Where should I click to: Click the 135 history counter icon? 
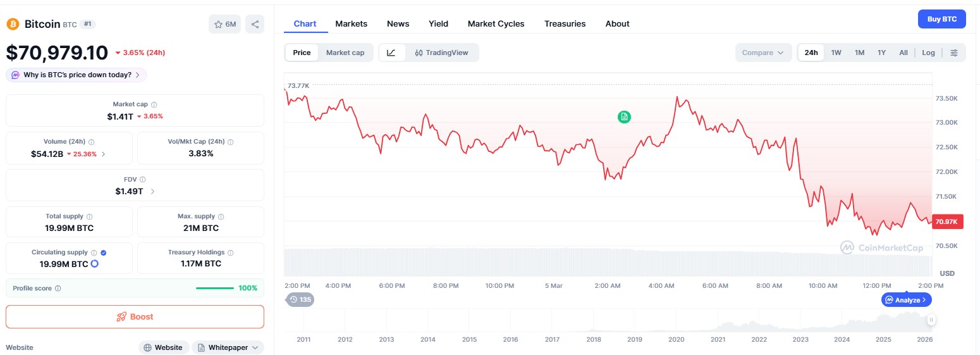click(300, 299)
